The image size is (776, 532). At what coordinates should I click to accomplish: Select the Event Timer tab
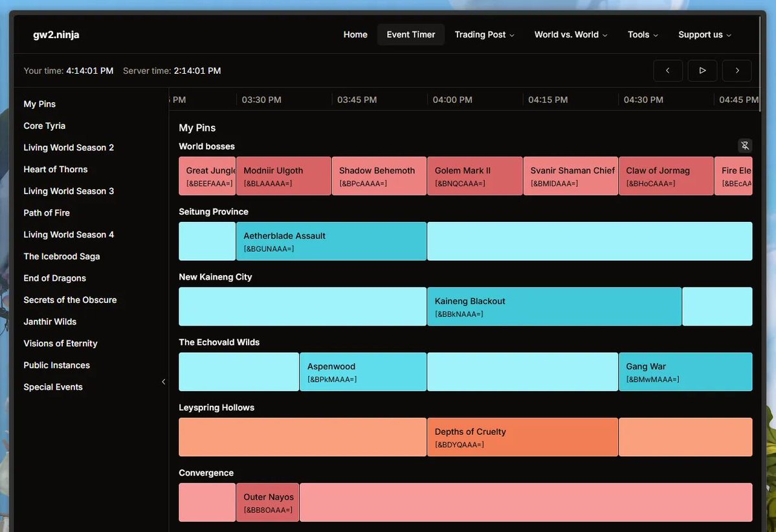point(411,35)
